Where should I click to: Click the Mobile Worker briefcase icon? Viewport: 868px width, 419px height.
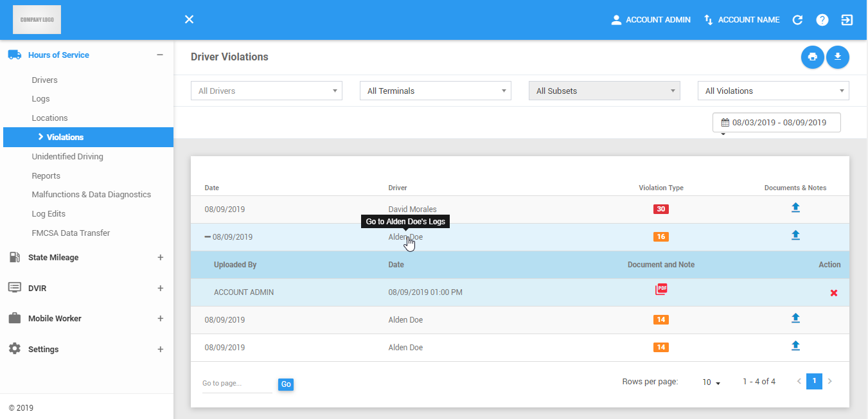[15, 318]
